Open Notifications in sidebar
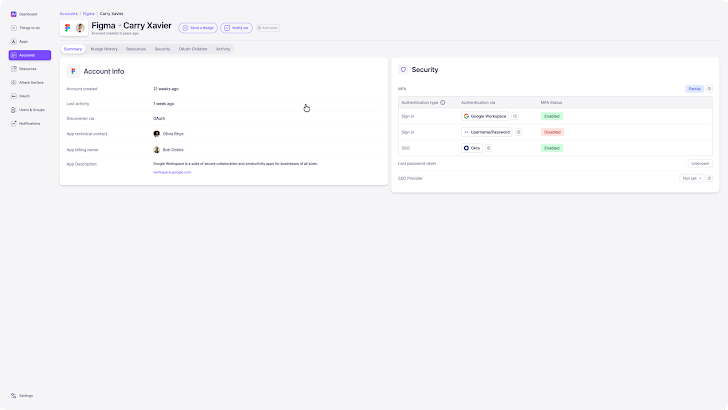728x410 pixels. pyautogui.click(x=29, y=123)
